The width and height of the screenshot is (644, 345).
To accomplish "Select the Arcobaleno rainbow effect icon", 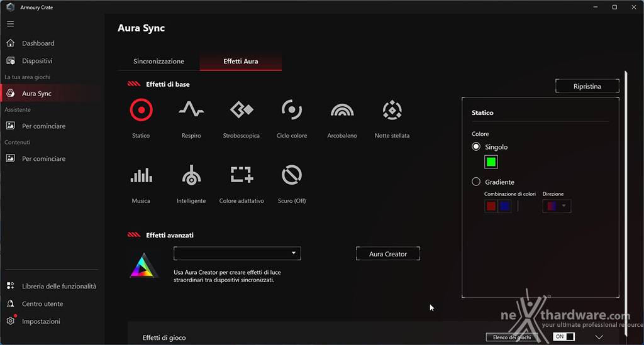I will [x=342, y=110].
